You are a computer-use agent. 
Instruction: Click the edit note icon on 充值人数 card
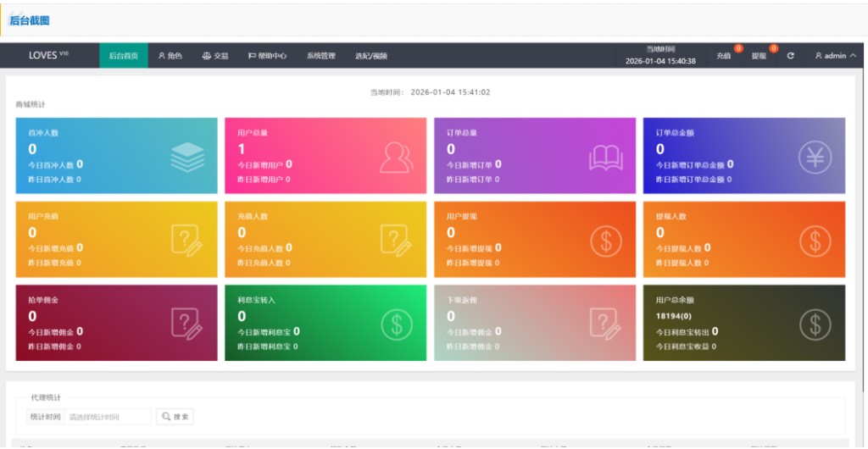[x=397, y=241]
